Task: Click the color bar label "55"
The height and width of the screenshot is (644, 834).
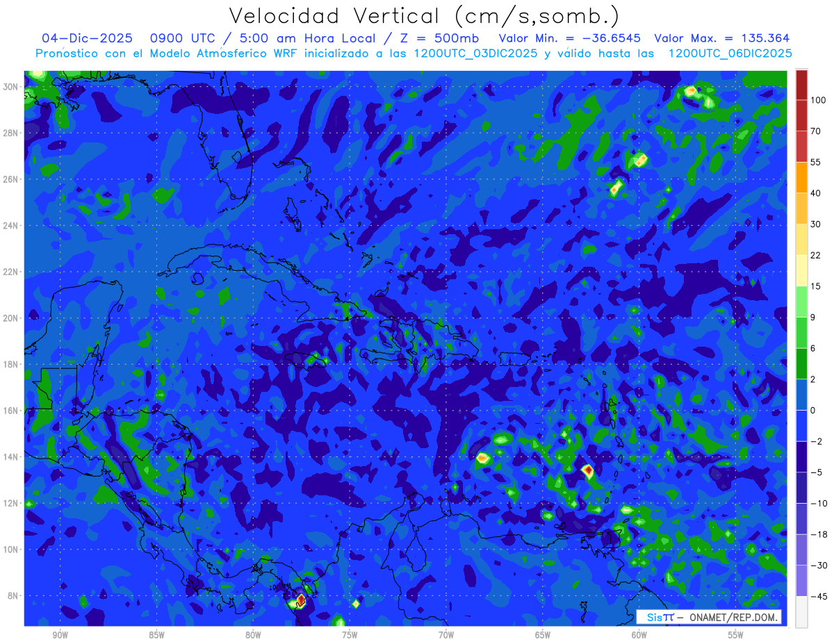Action: 816,163
